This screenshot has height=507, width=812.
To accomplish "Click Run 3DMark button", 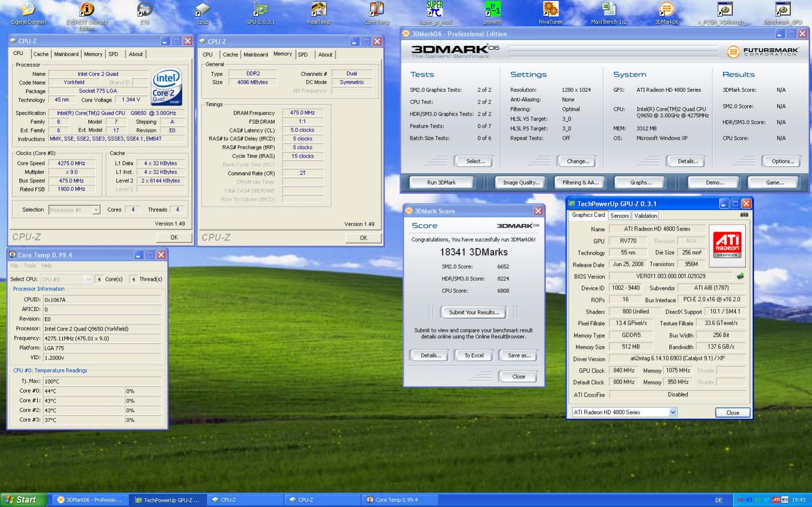I will 441,183.
